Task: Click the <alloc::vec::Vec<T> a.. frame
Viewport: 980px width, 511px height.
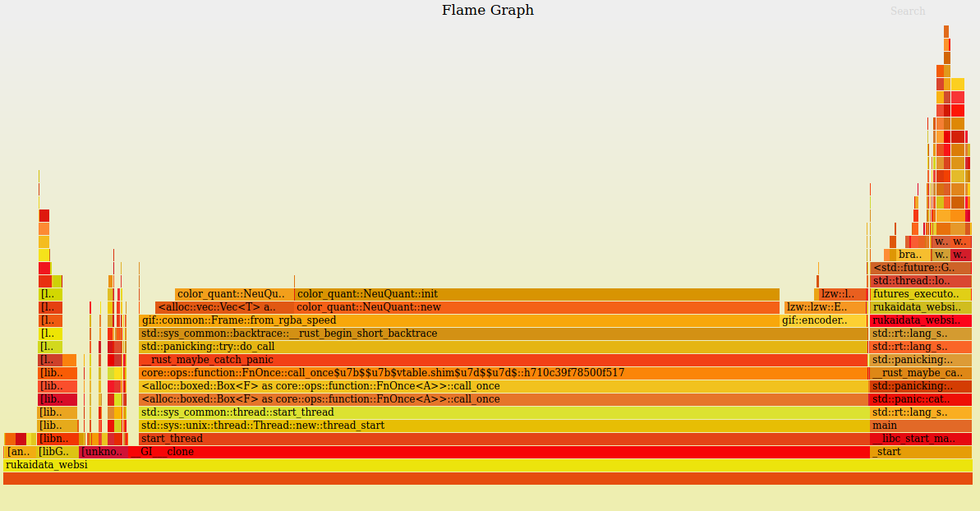Action: (224, 308)
